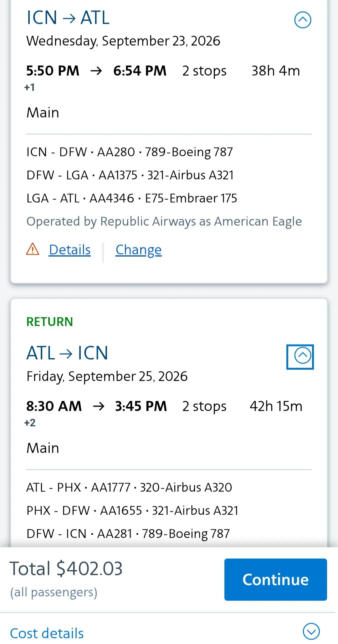Click the Total $402.03 price
This screenshot has width=338, height=644.
coord(66,568)
